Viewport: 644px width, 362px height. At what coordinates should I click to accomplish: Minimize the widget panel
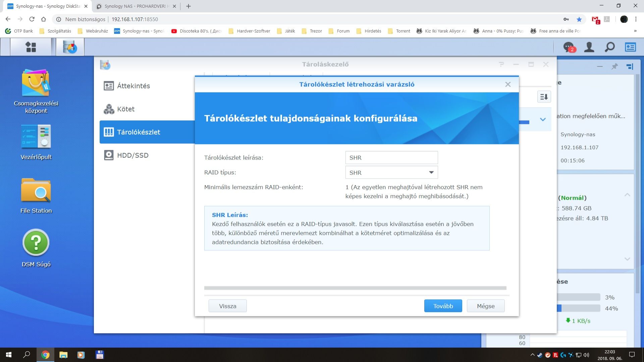pos(600,66)
